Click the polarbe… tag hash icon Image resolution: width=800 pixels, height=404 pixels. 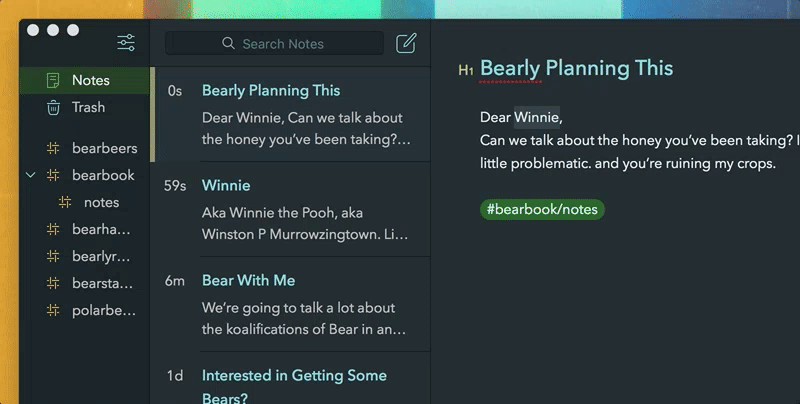point(53,310)
